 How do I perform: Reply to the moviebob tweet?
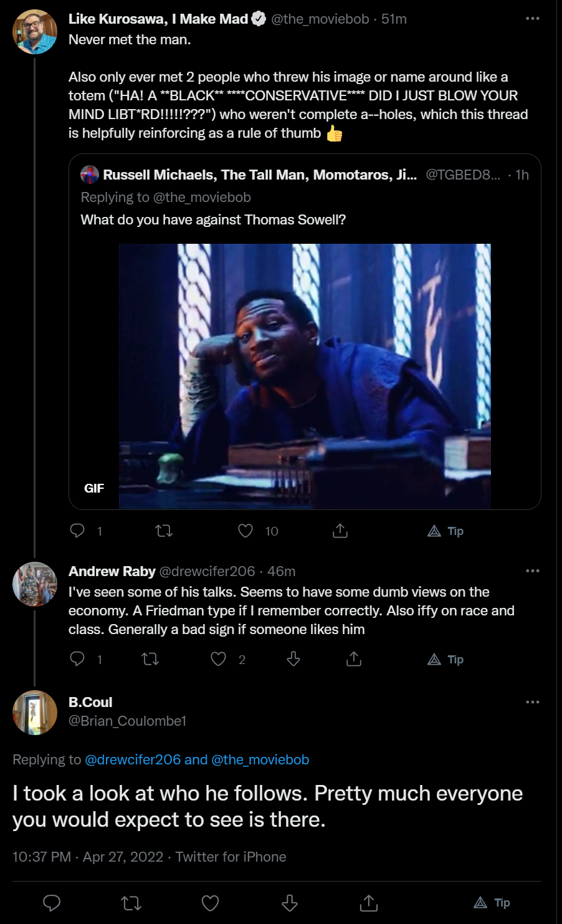coord(78,531)
